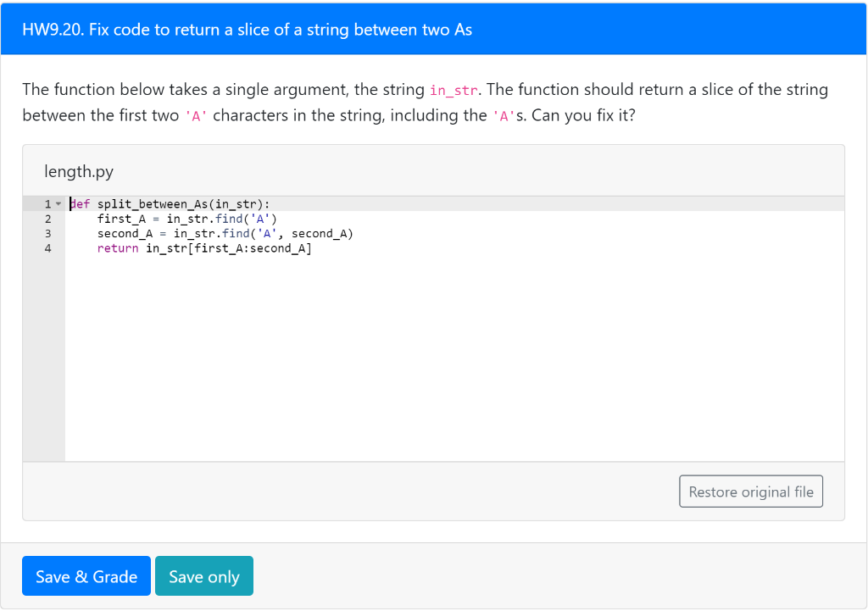Click line number 4 in the gutter
This screenshot has width=868, height=611.
point(47,247)
